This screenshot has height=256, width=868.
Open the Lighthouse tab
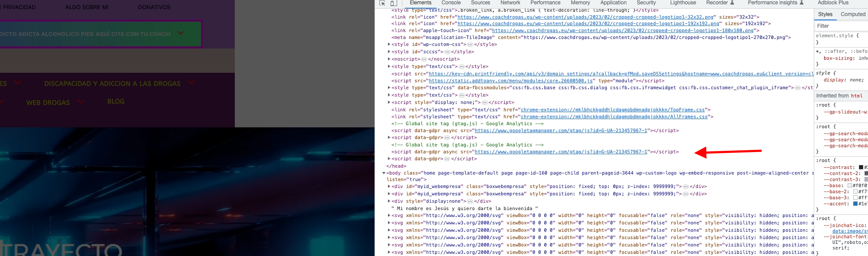click(683, 3)
